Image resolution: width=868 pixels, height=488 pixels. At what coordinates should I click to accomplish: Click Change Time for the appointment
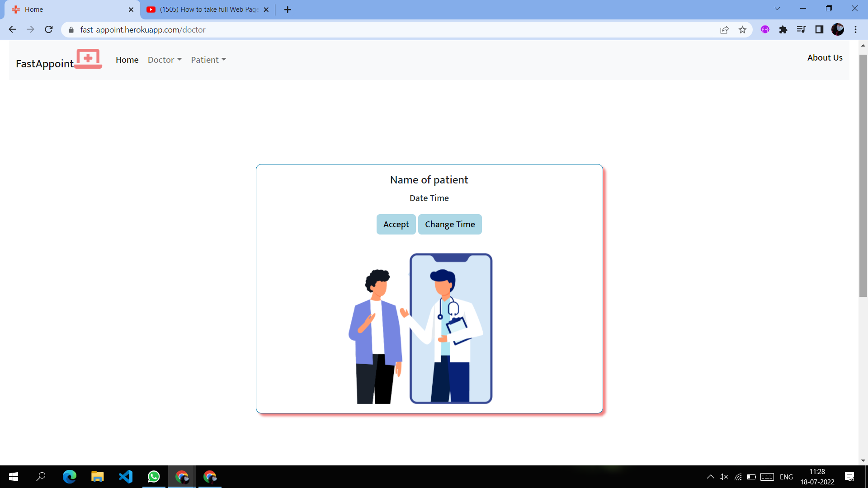(x=450, y=224)
